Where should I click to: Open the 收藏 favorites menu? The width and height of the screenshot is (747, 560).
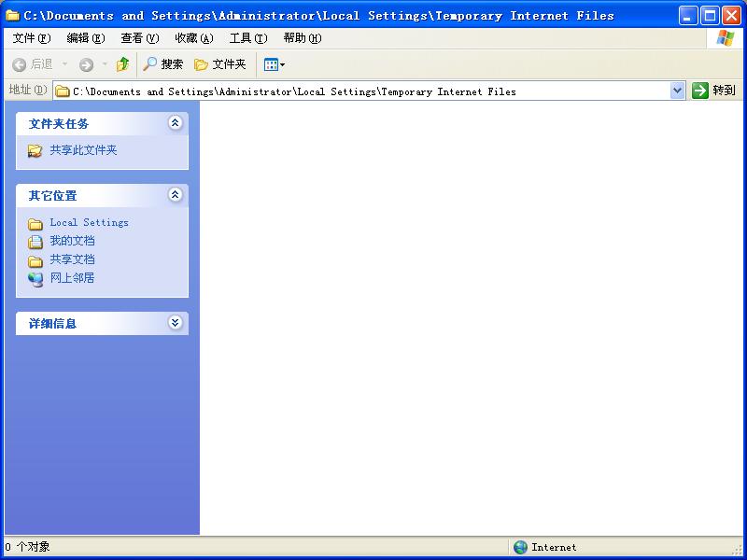(x=194, y=38)
